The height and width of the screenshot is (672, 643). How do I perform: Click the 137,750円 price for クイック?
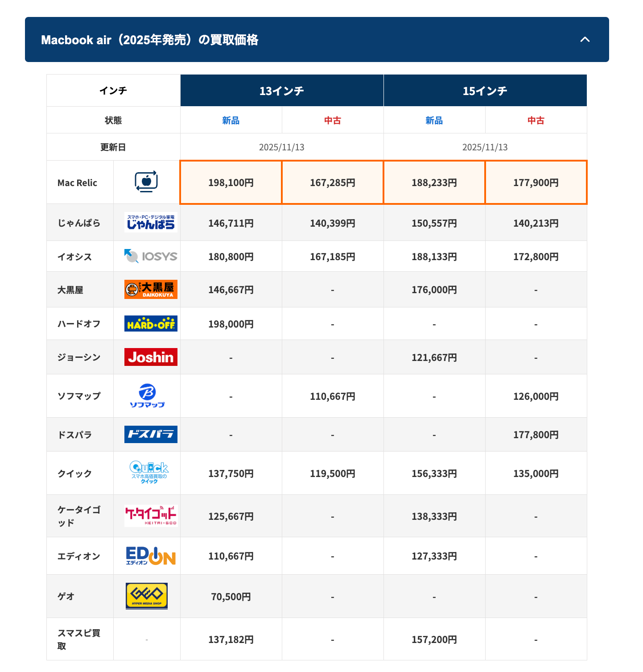[x=231, y=473]
